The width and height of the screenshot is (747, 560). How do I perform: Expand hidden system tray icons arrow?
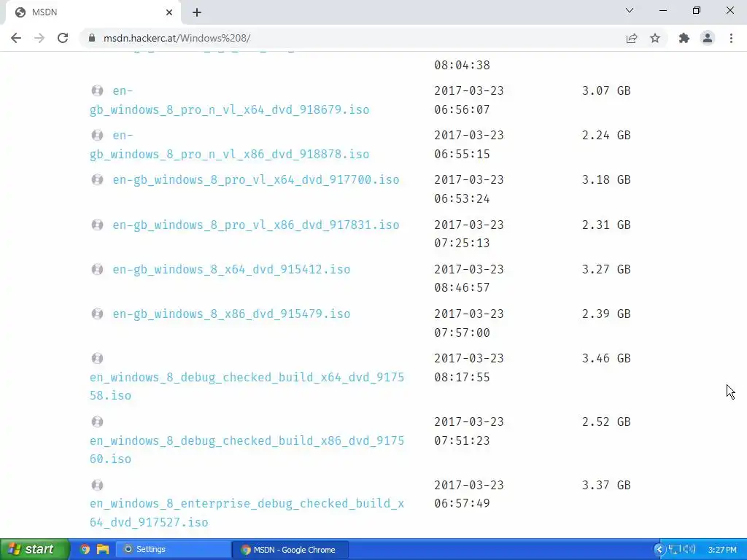click(659, 550)
